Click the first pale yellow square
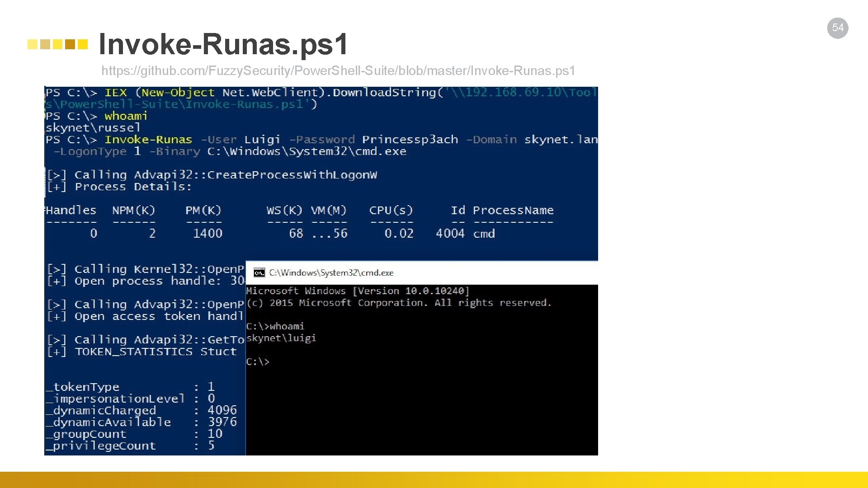Screen dimensions: 868x488 point(32,44)
